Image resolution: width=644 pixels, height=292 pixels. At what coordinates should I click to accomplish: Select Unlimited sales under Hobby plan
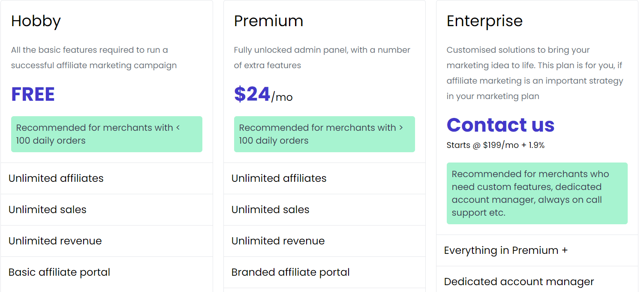[x=48, y=210]
